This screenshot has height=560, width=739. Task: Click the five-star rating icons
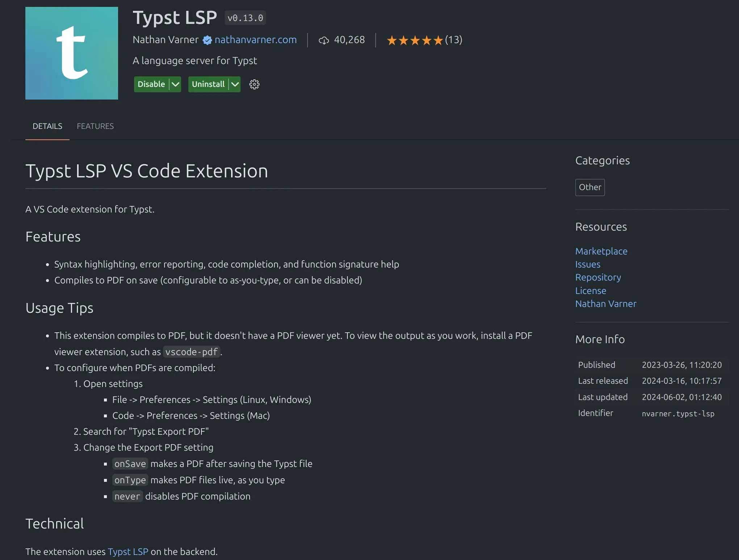(x=415, y=40)
